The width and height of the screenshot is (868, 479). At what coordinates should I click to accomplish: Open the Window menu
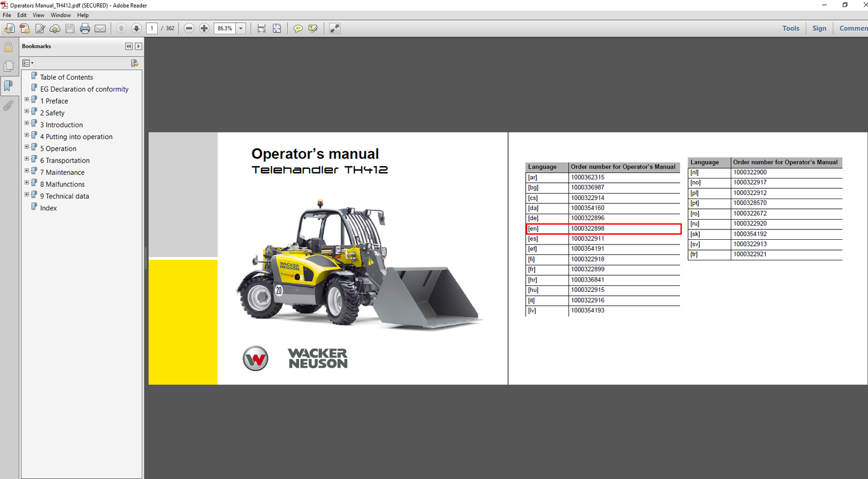tap(61, 15)
